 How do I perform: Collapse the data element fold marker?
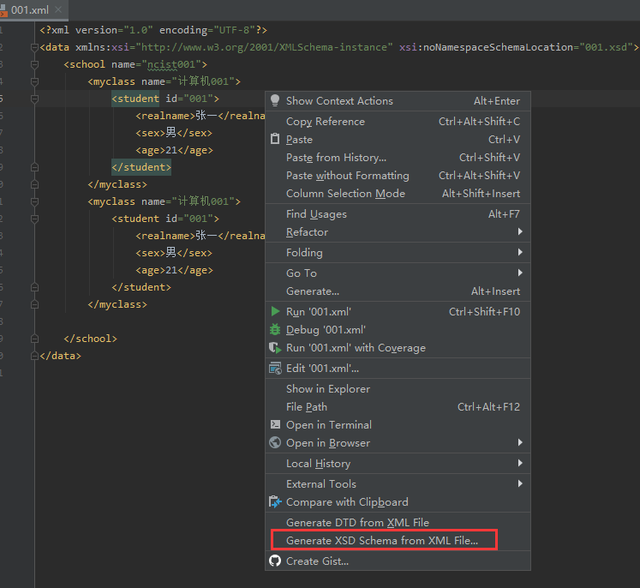tap(35, 47)
